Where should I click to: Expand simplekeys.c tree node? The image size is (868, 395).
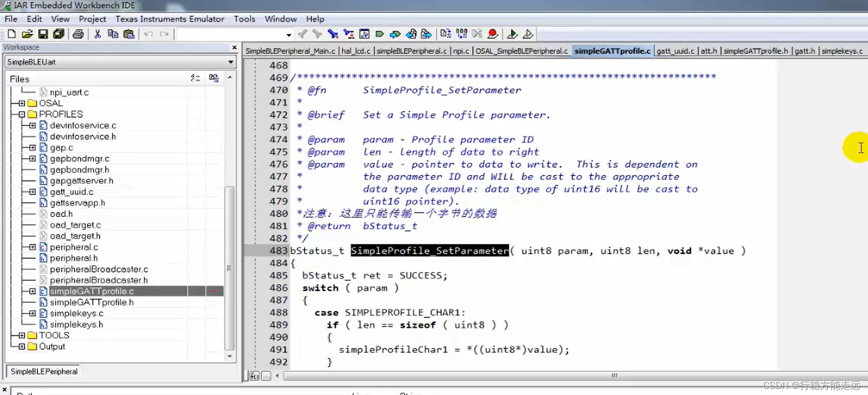(x=32, y=314)
